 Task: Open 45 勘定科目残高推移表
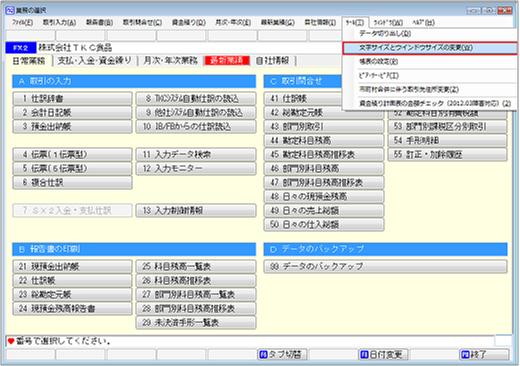(x=324, y=155)
